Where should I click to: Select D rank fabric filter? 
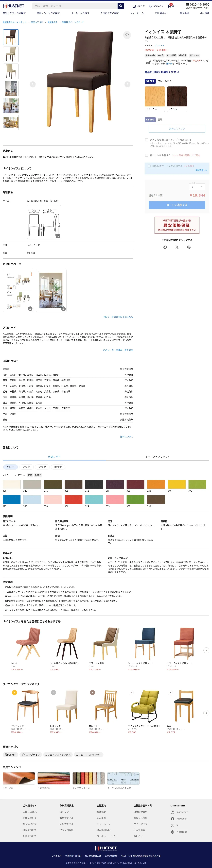(58, 467)
